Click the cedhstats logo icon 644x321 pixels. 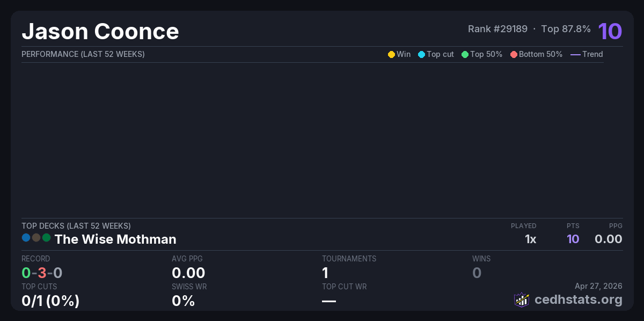[x=522, y=300]
